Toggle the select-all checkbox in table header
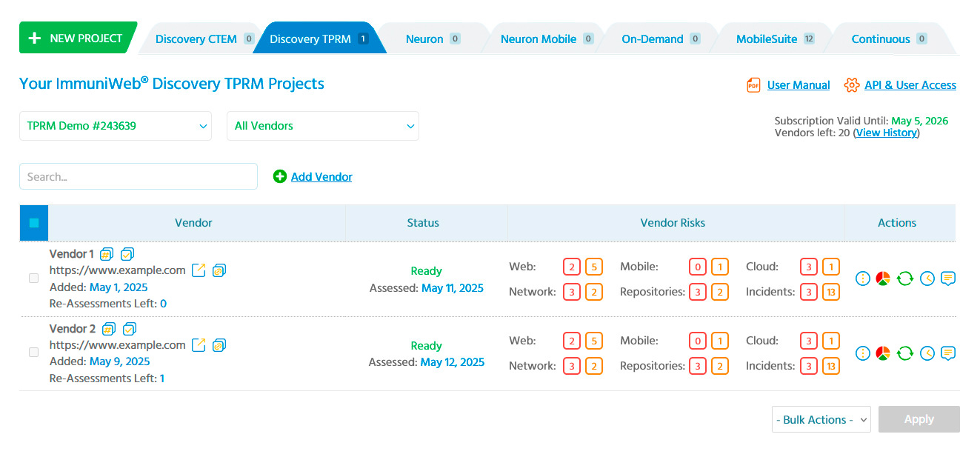This screenshot has width=980, height=457. pyautogui.click(x=34, y=223)
